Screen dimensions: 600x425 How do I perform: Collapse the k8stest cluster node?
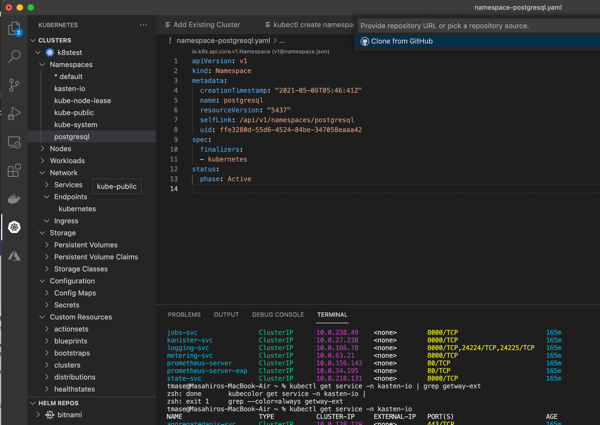click(38, 52)
